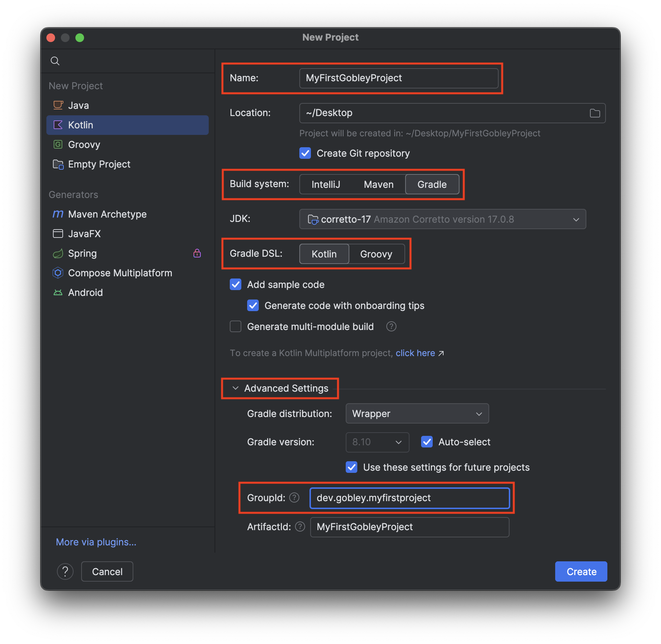Click the search magnifier icon
Screen dimensions: 661x644
55,61
